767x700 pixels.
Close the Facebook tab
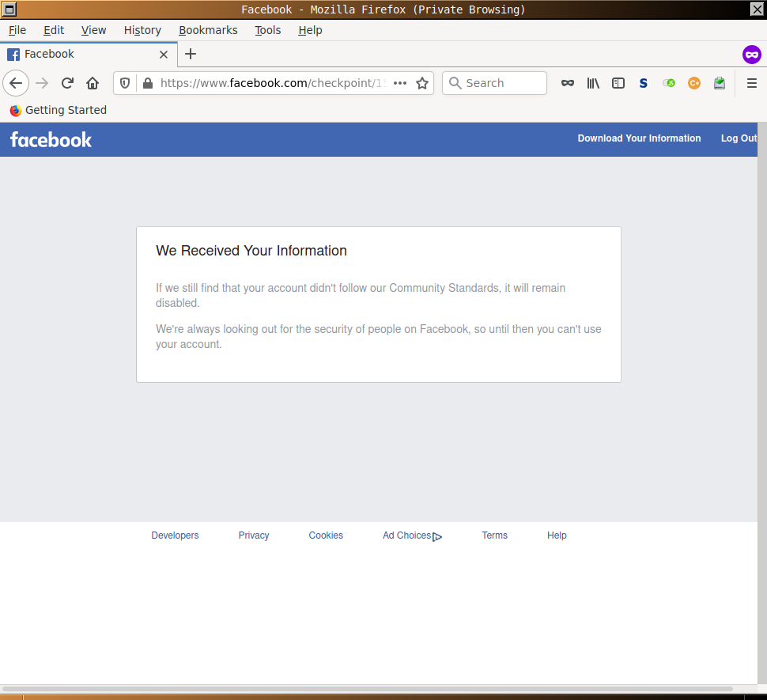[x=164, y=55]
